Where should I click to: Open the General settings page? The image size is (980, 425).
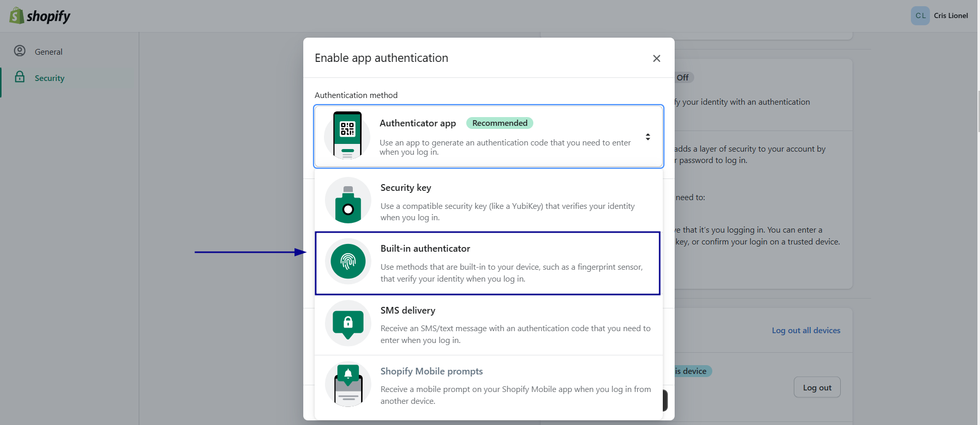48,52
